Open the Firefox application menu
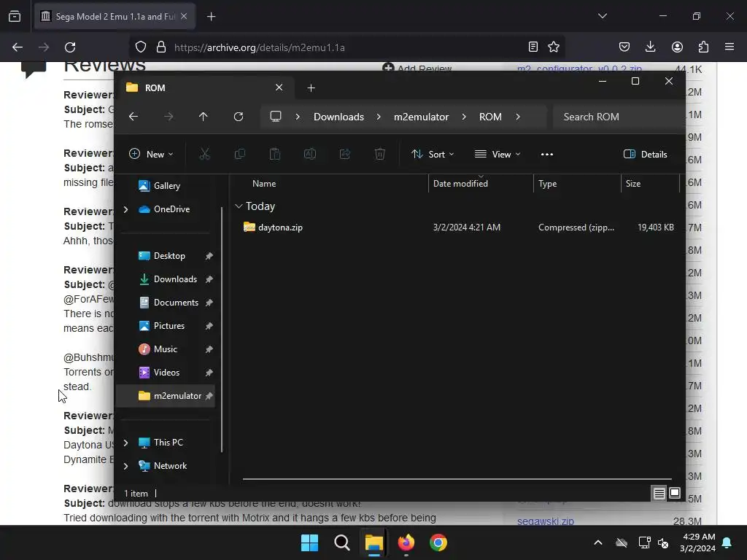747x560 pixels. (729, 47)
